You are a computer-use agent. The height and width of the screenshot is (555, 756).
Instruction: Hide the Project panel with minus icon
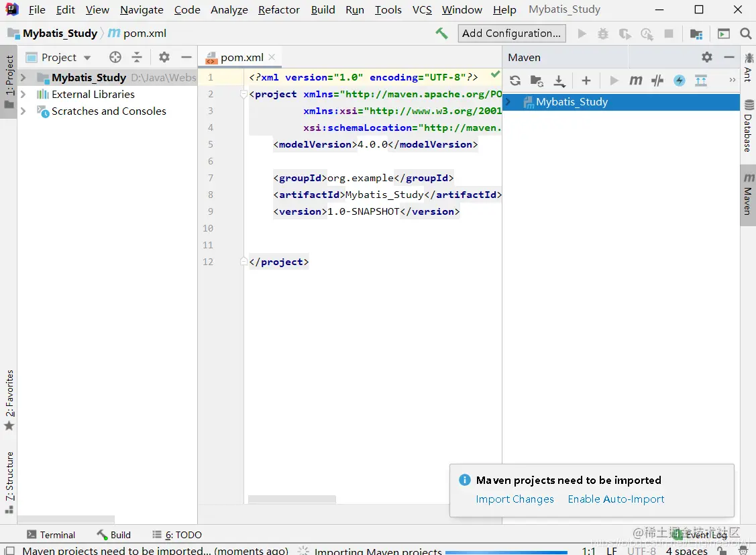tap(186, 58)
